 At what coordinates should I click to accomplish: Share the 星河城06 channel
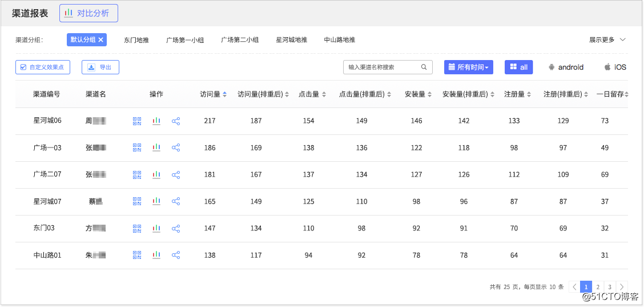[176, 121]
